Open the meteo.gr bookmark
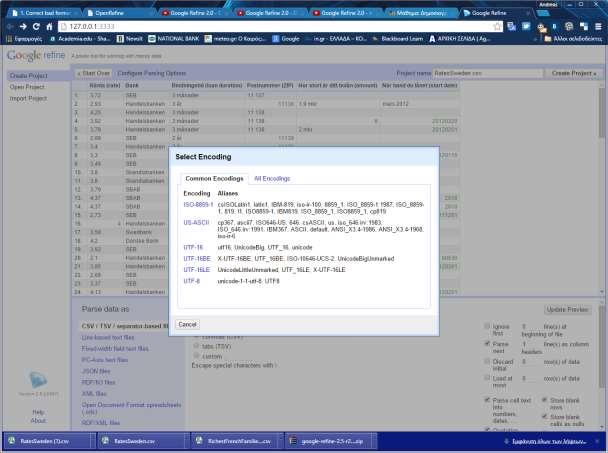Screen dimensions: 608x453 coord(235,39)
